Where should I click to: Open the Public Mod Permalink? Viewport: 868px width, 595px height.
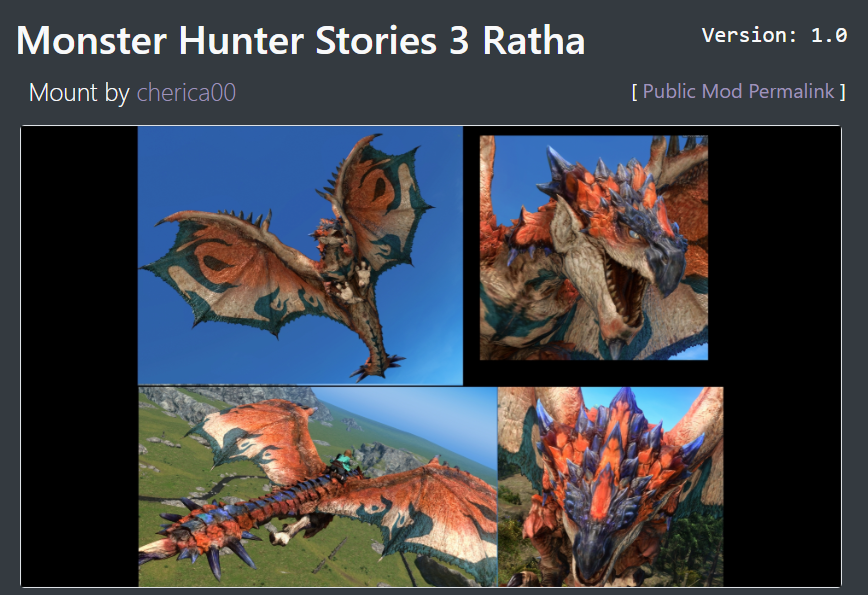(x=738, y=91)
